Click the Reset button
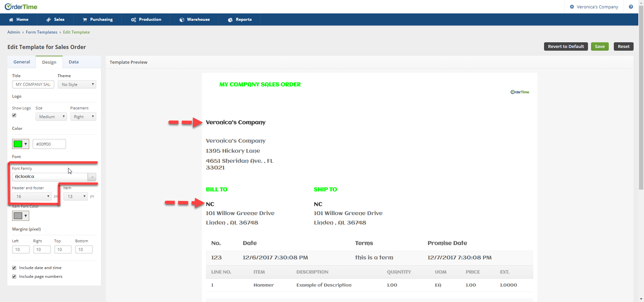 click(x=624, y=47)
